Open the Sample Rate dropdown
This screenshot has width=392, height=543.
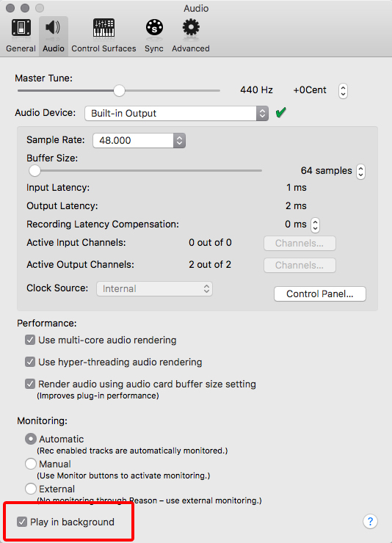click(x=139, y=140)
